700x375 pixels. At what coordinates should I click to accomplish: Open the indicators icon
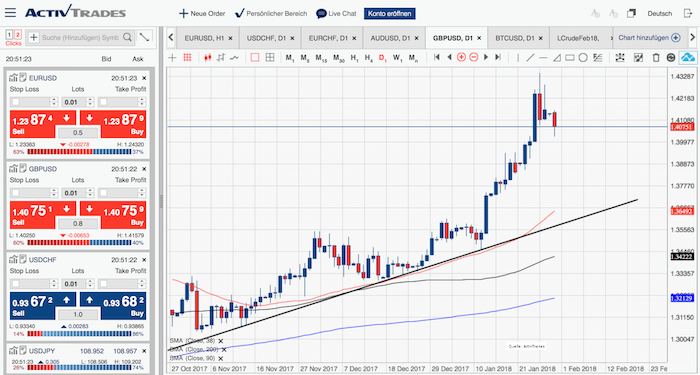point(620,57)
